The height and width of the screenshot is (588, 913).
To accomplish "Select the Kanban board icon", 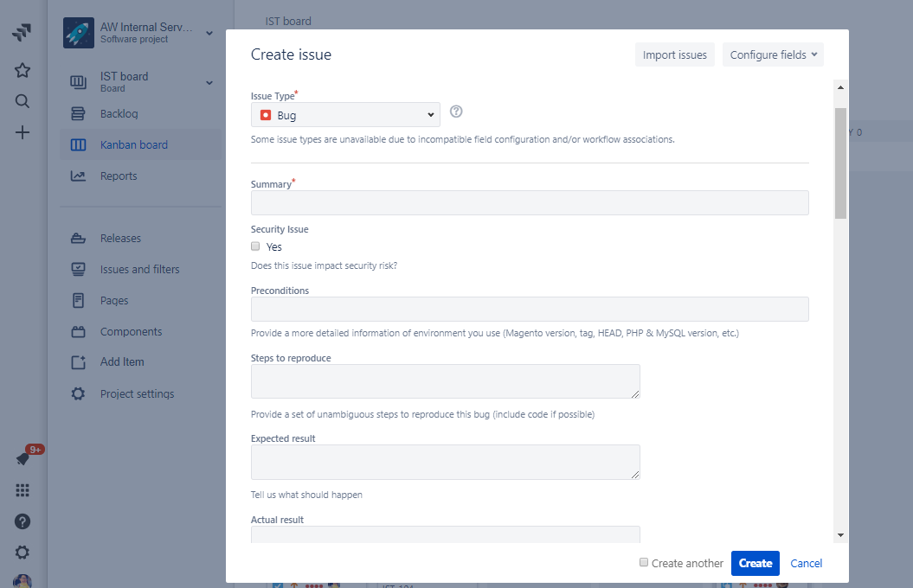I will 77,144.
